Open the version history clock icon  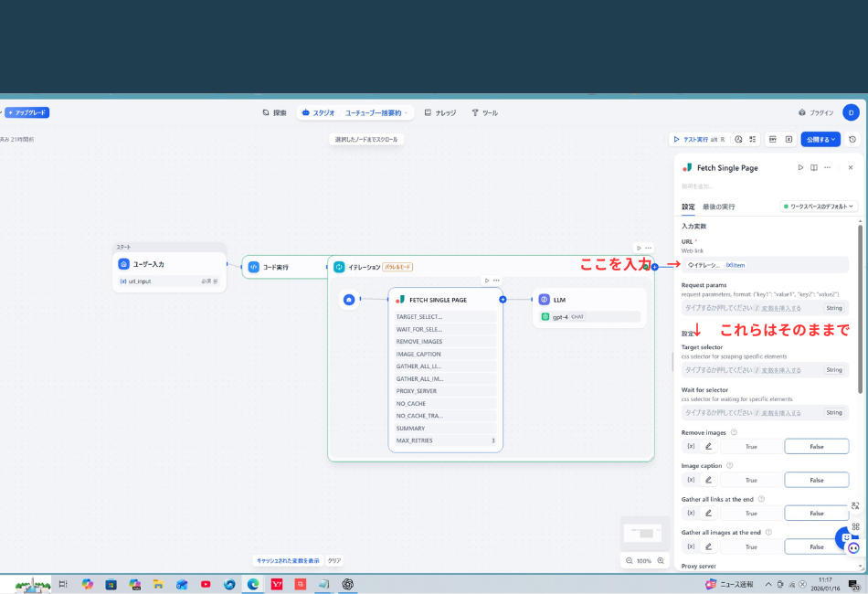coord(852,140)
